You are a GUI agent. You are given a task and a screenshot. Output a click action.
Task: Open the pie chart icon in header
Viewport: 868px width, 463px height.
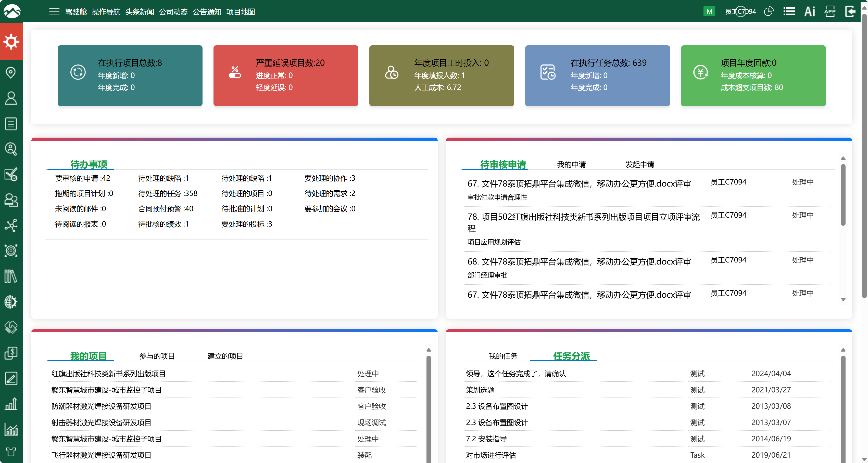pos(769,11)
